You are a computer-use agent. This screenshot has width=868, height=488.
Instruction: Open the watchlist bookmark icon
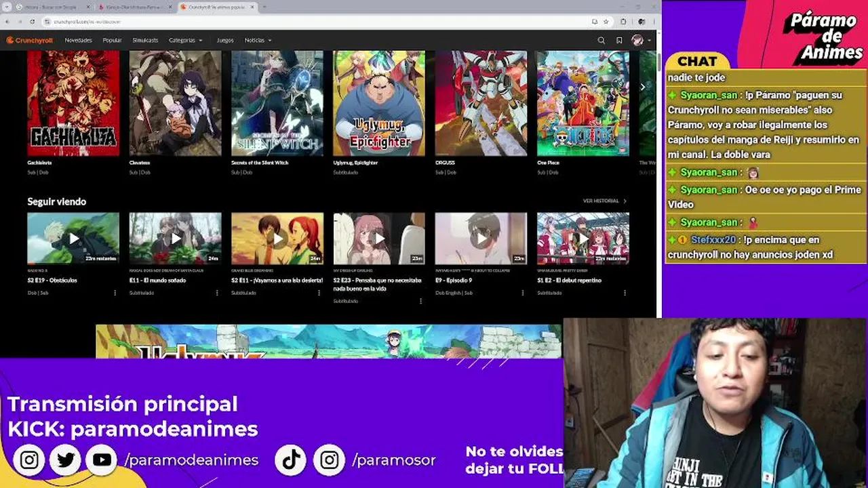click(619, 41)
